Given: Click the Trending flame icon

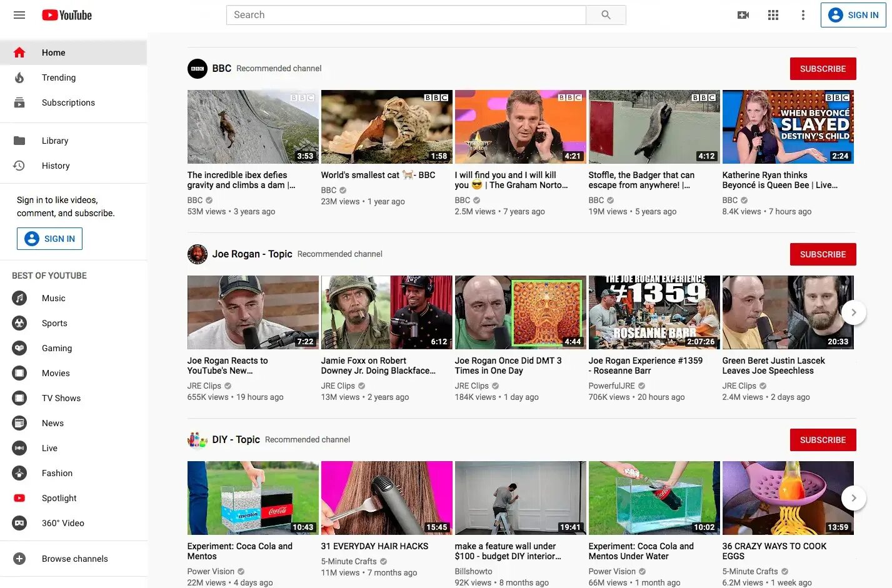Looking at the screenshot, I should pyautogui.click(x=19, y=77).
